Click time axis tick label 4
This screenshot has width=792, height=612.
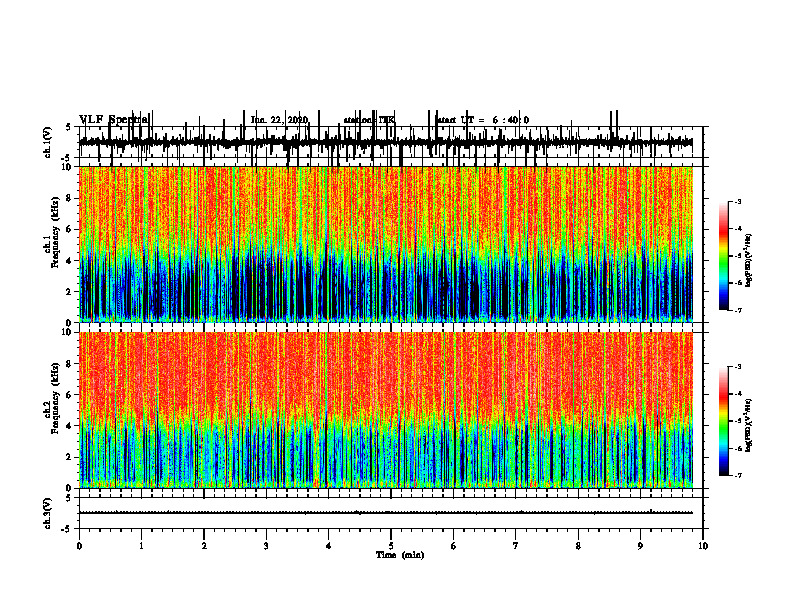tap(329, 546)
